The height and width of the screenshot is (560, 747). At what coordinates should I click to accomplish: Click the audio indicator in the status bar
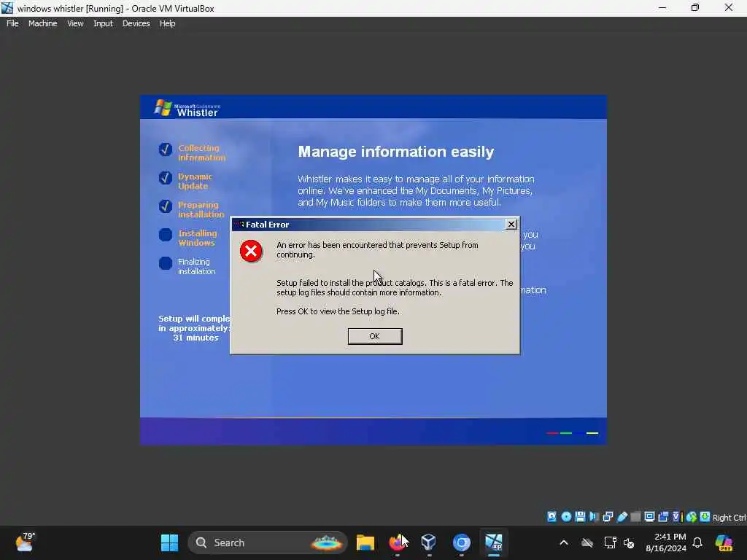point(594,517)
